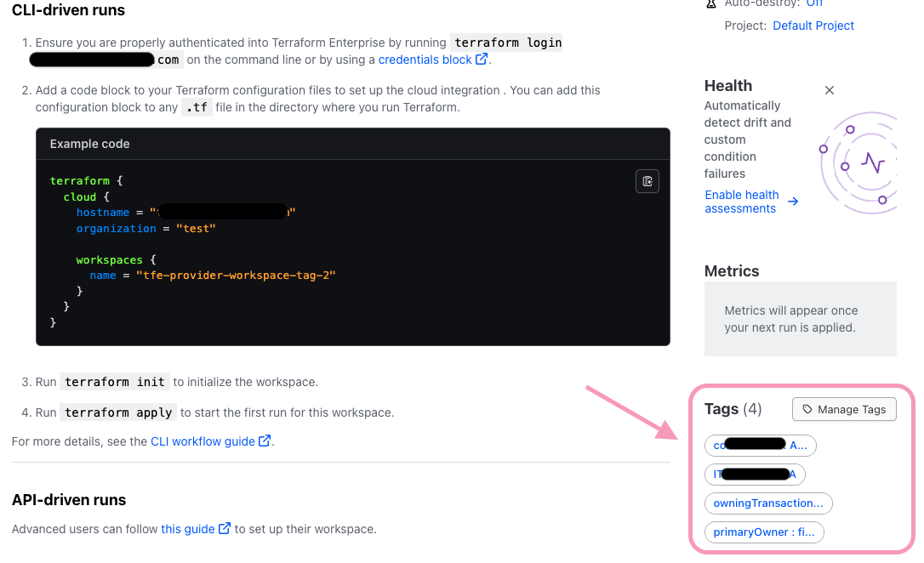Image resolution: width=924 pixels, height=563 pixels.
Task: Click external-link icon after CLI workflow guide
Action: (265, 441)
